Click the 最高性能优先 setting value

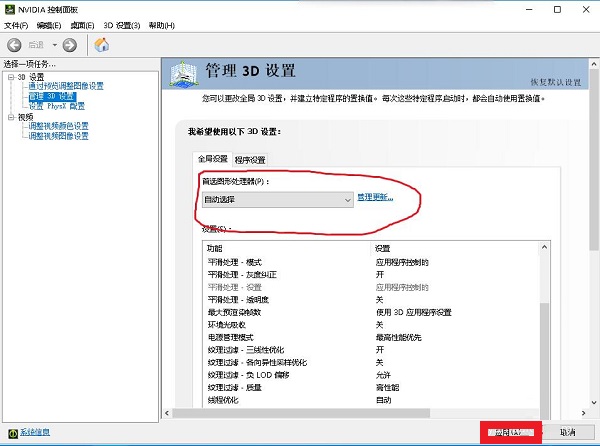click(x=398, y=337)
